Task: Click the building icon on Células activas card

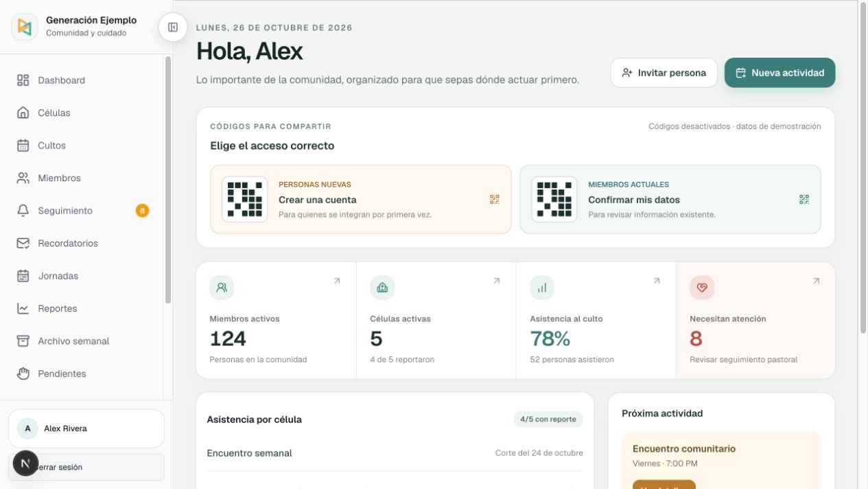Action: coord(382,288)
